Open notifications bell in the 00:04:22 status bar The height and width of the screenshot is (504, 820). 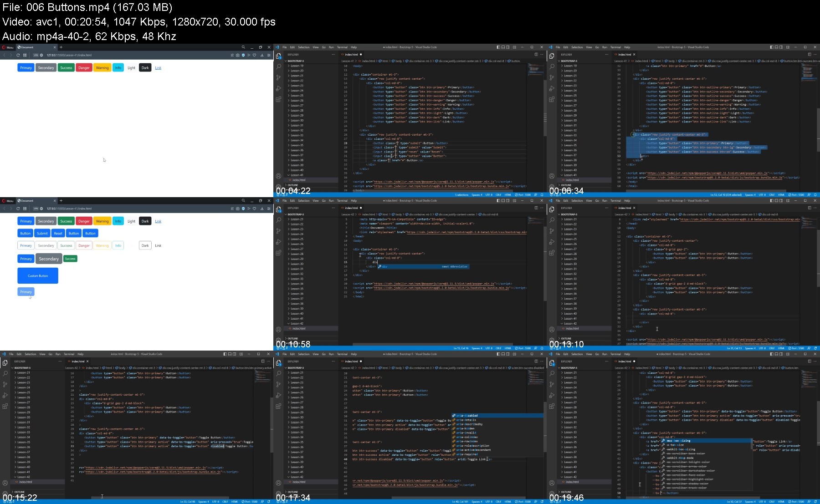click(x=542, y=195)
